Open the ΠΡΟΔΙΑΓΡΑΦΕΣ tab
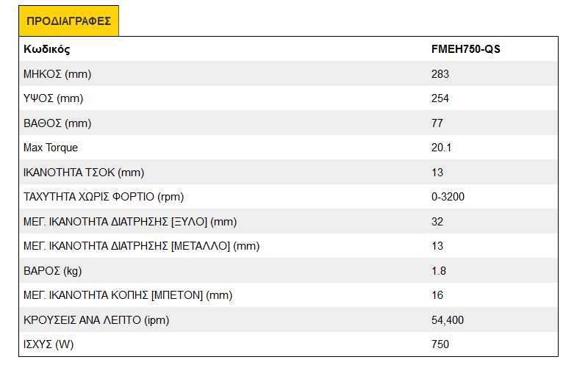 point(68,21)
